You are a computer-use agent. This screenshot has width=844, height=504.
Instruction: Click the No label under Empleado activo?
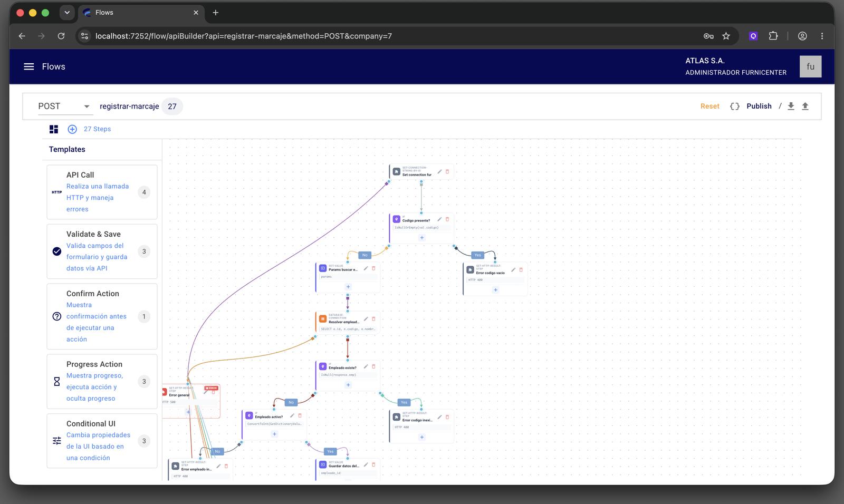(x=217, y=451)
